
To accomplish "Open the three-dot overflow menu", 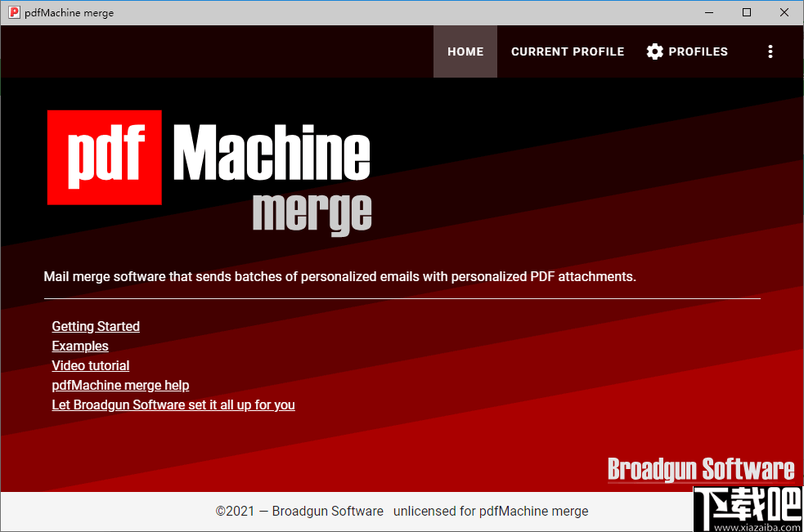I will [770, 51].
